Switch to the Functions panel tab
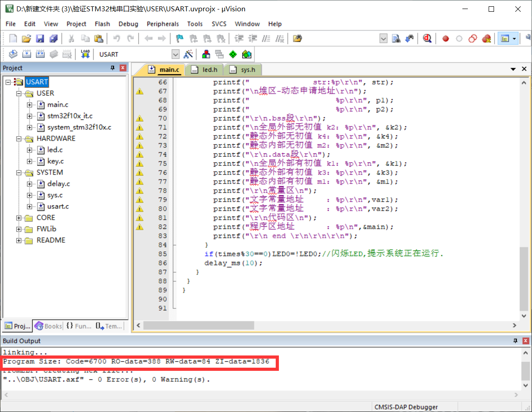 tap(79, 326)
